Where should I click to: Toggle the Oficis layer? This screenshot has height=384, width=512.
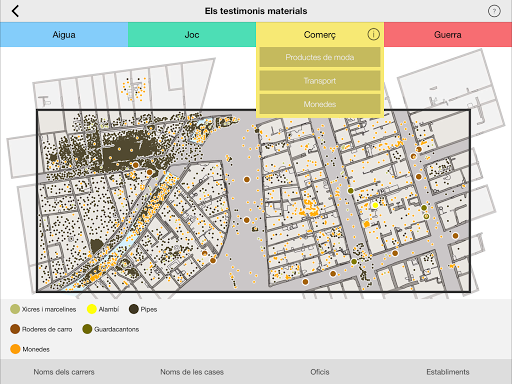click(x=320, y=372)
